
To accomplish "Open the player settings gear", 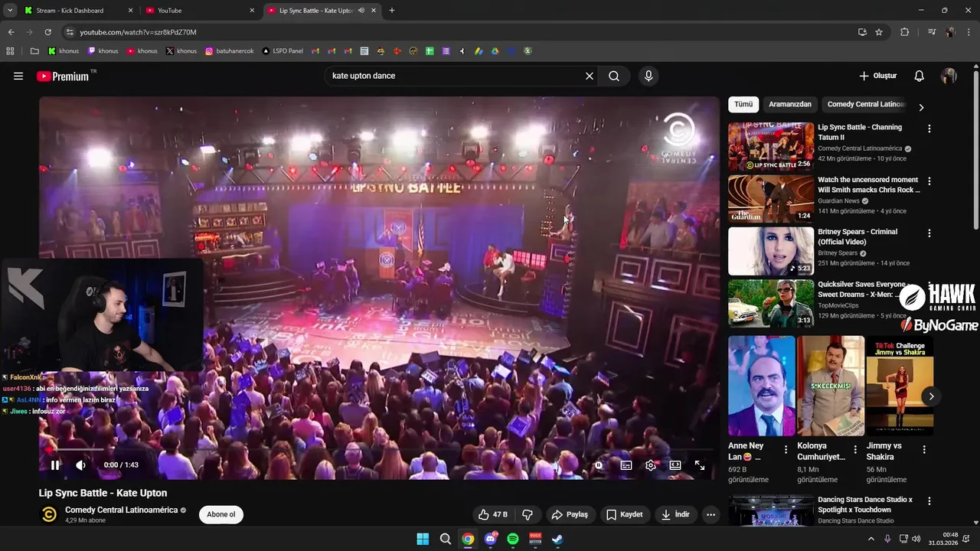I will click(651, 465).
